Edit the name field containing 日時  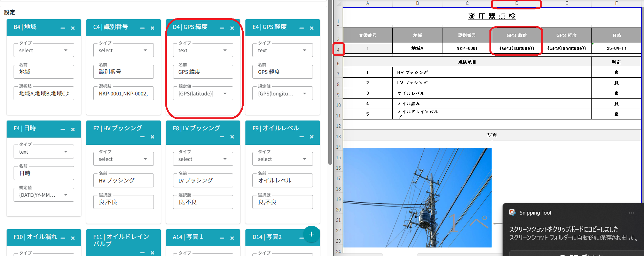pos(44,173)
